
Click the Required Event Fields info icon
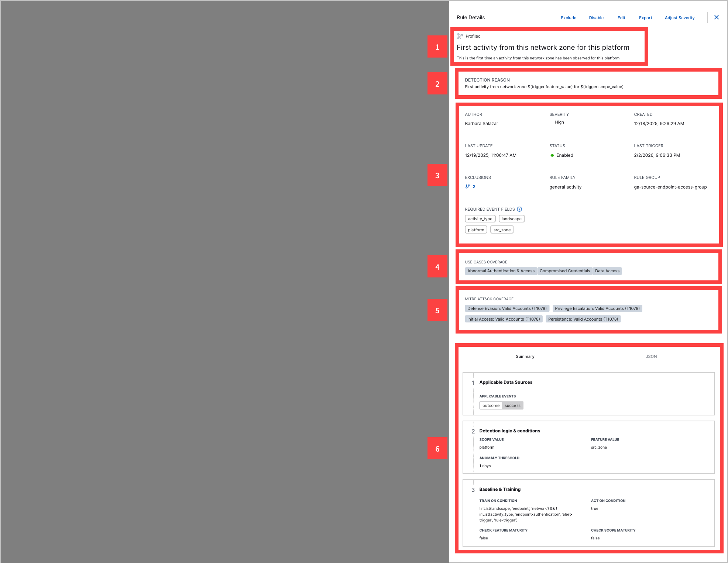519,209
